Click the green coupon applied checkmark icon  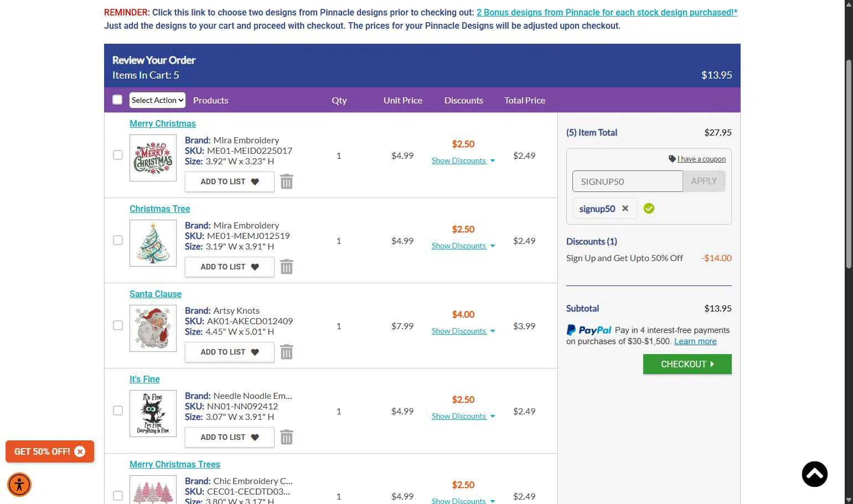coord(649,209)
